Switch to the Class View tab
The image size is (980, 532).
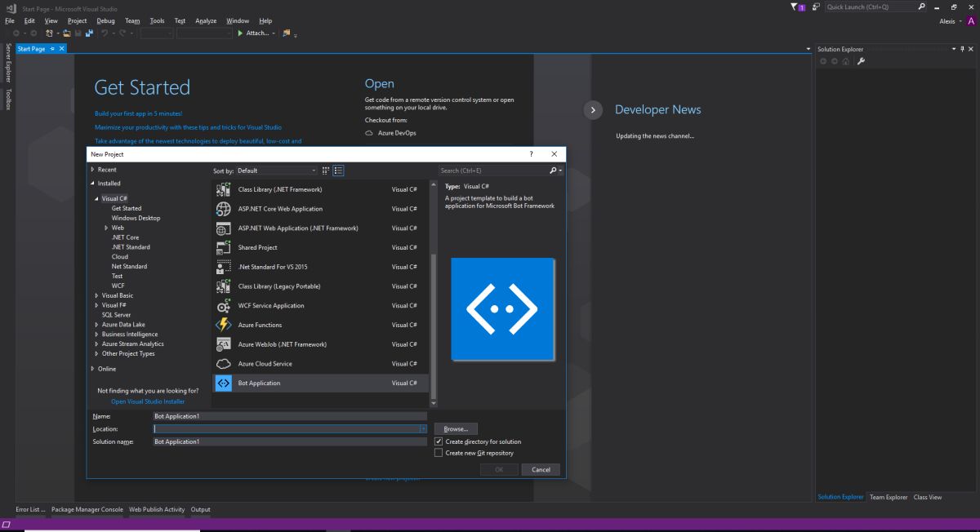927,497
